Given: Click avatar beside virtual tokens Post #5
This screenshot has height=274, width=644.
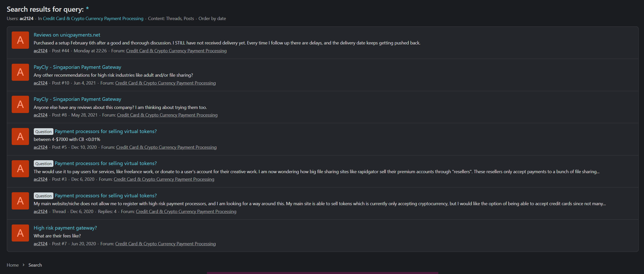Looking at the screenshot, I should pos(20,137).
